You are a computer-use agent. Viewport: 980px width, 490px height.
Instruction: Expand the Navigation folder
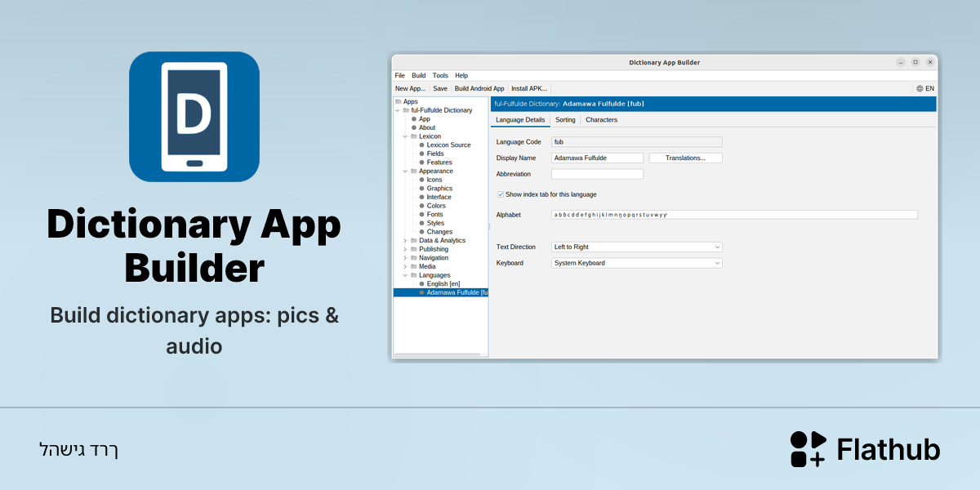tap(405, 257)
